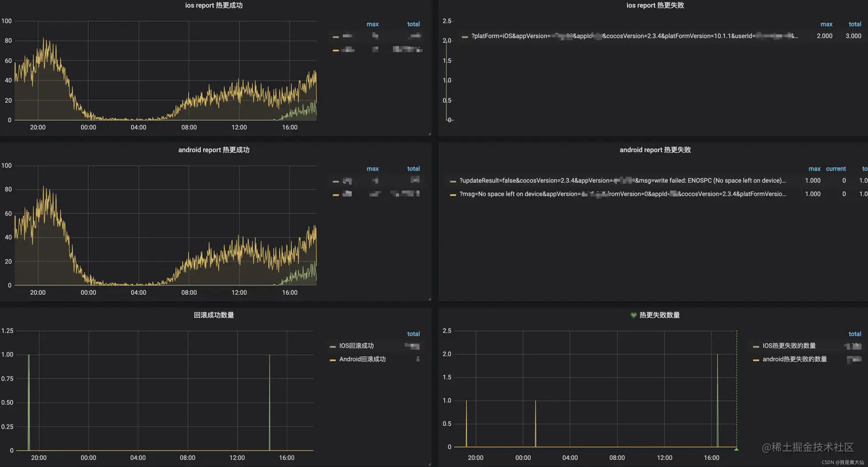
Task: Open color picker for android热更失败的数量 swatch
Action: [x=756, y=360]
